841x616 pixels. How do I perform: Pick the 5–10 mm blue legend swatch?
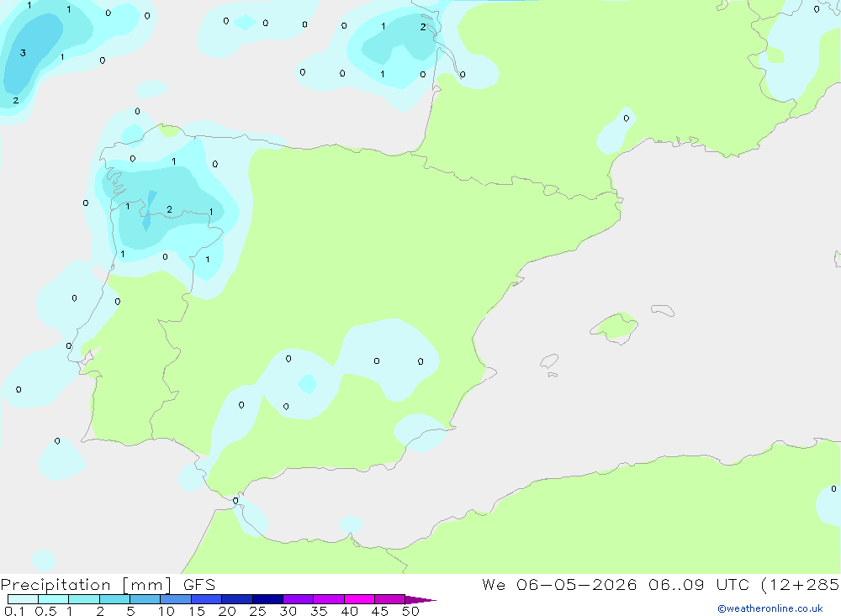pyautogui.click(x=145, y=599)
